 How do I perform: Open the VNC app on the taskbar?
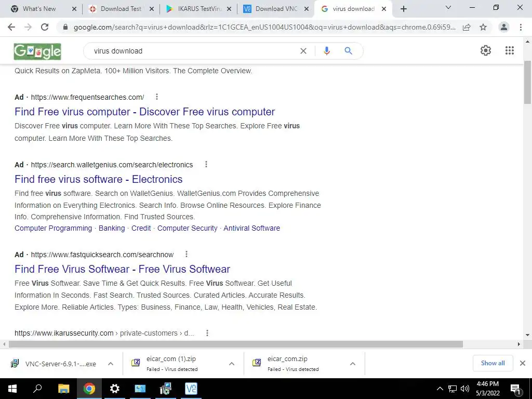[x=191, y=389]
